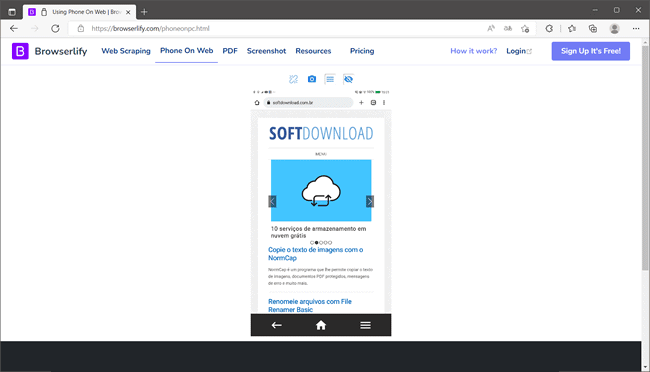This screenshot has width=650, height=372.
Task: Open the tab actions menu icon
Action: 12,12
